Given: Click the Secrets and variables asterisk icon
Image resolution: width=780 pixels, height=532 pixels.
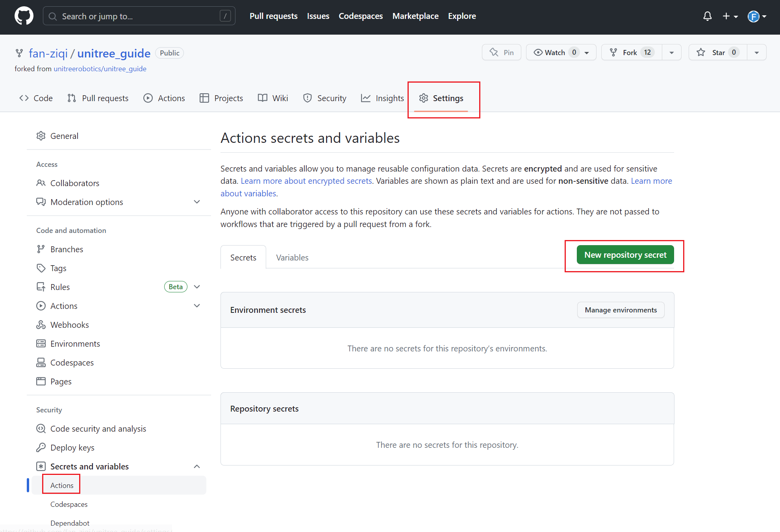Looking at the screenshot, I should [41, 466].
